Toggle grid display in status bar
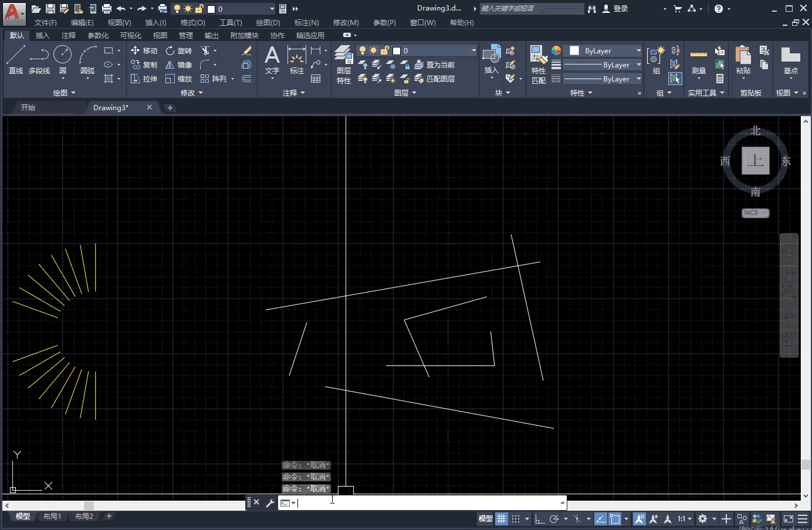This screenshot has width=812, height=530. [x=502, y=519]
